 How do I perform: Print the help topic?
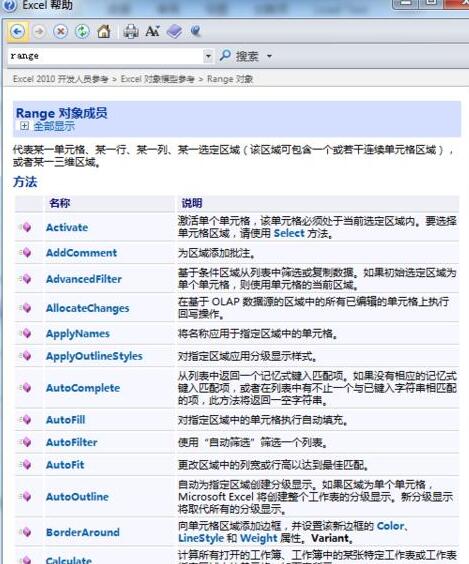pyautogui.click(x=131, y=32)
